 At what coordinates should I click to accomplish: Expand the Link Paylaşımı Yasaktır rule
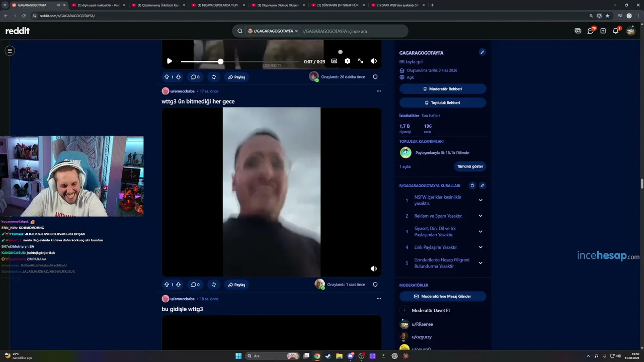pos(480,247)
